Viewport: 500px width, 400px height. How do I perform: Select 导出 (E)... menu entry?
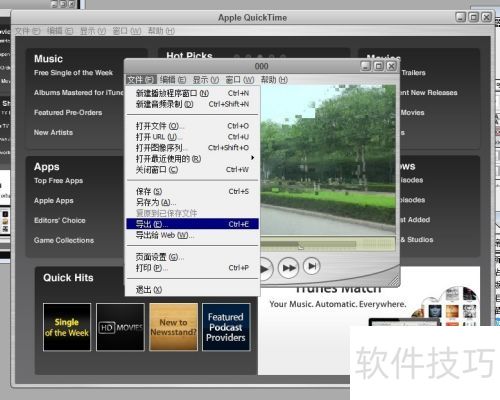click(x=192, y=224)
